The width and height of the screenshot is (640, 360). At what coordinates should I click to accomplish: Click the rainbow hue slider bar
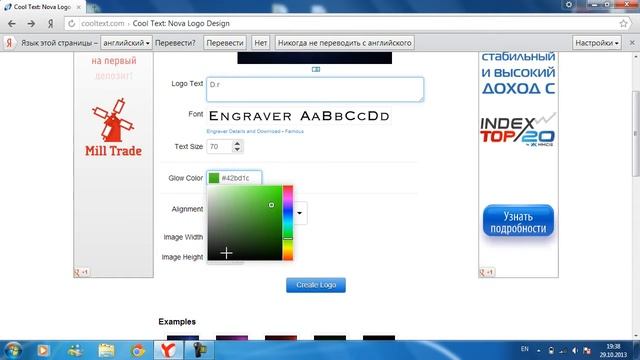click(x=288, y=223)
